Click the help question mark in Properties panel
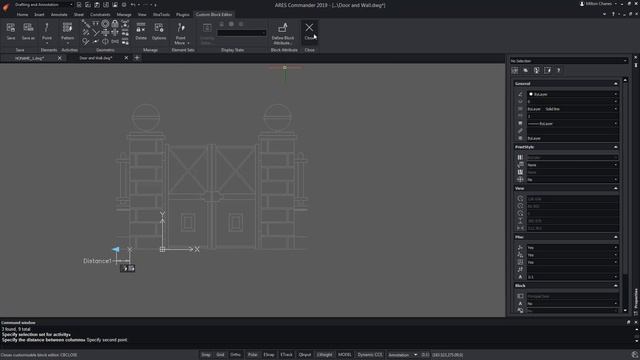The height and width of the screenshot is (360, 640). 558,70
